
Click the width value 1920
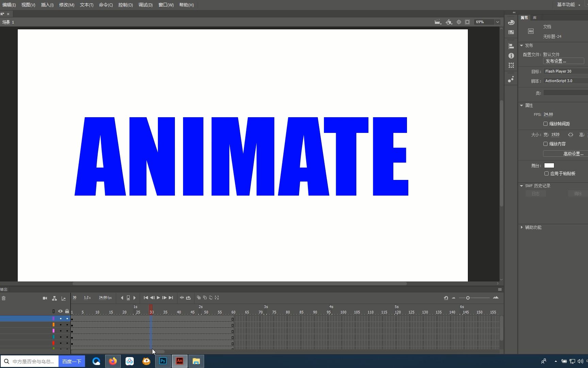click(x=555, y=135)
